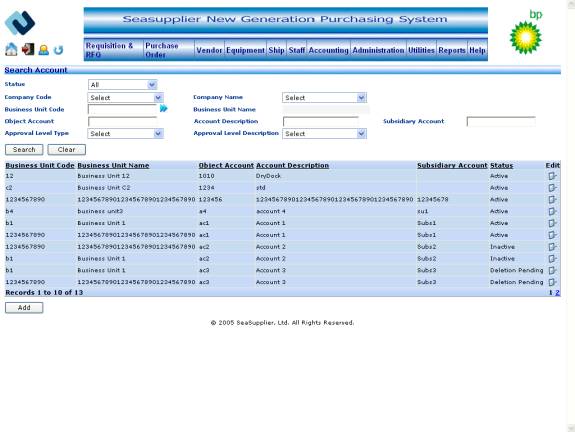
Task: Select the 'su1' subsidiary cell
Action: pos(422,211)
